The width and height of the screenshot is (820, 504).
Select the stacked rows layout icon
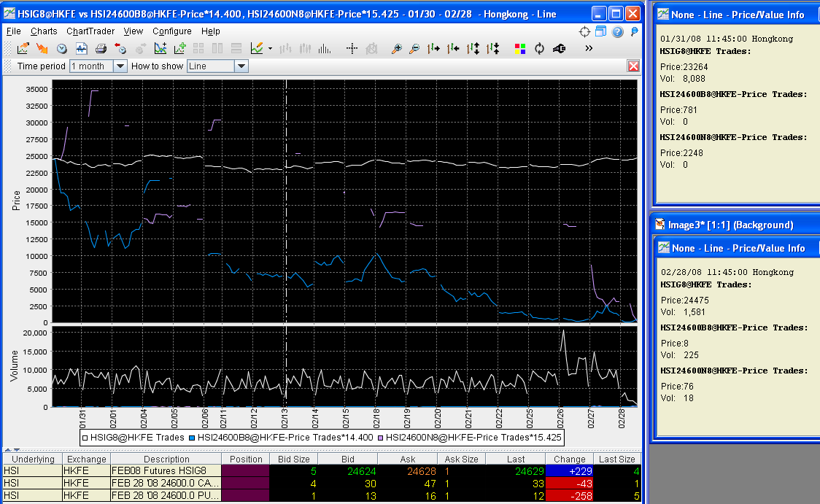(x=236, y=49)
